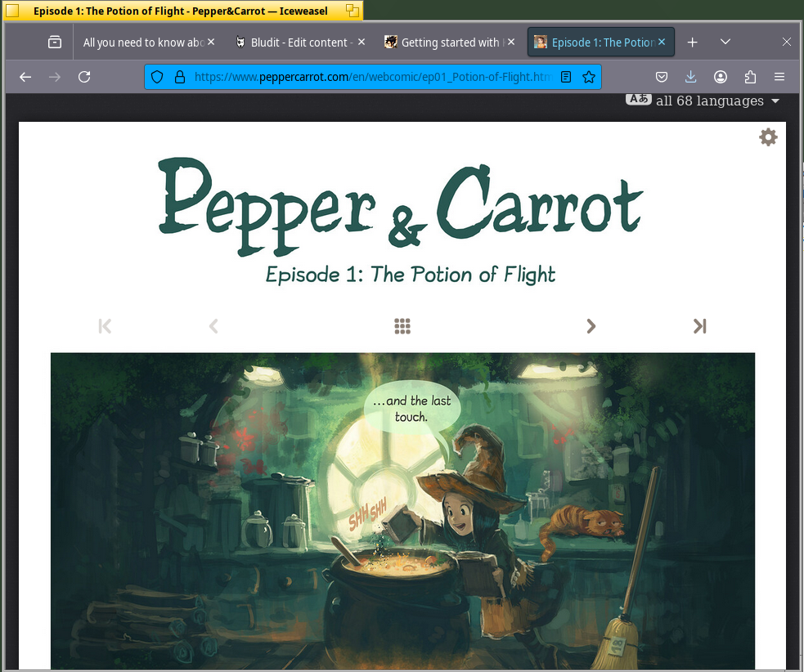Screen dimensions: 804x672
Task: View site security padlock info
Action: (x=179, y=77)
